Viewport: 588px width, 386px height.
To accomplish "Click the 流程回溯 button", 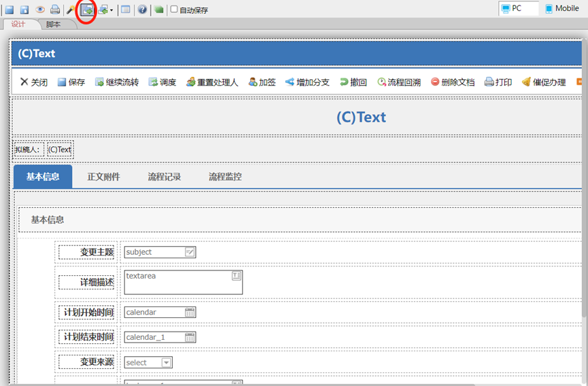I will point(399,82).
